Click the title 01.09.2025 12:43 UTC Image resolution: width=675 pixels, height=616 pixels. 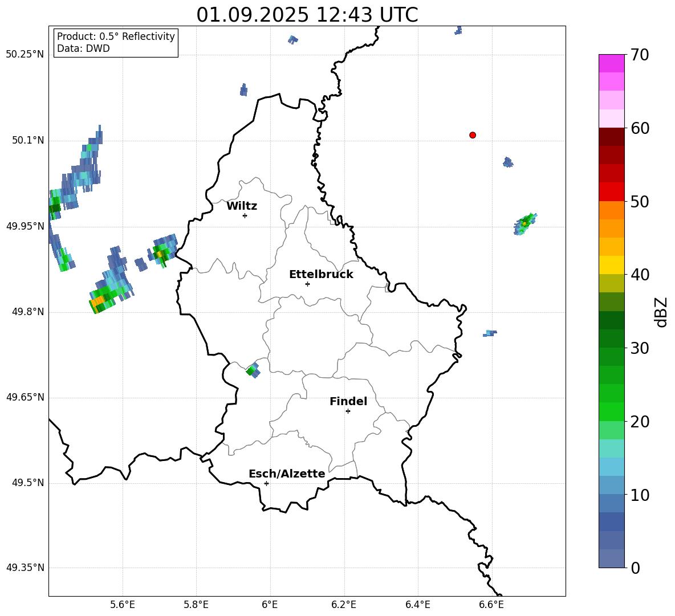pos(307,15)
